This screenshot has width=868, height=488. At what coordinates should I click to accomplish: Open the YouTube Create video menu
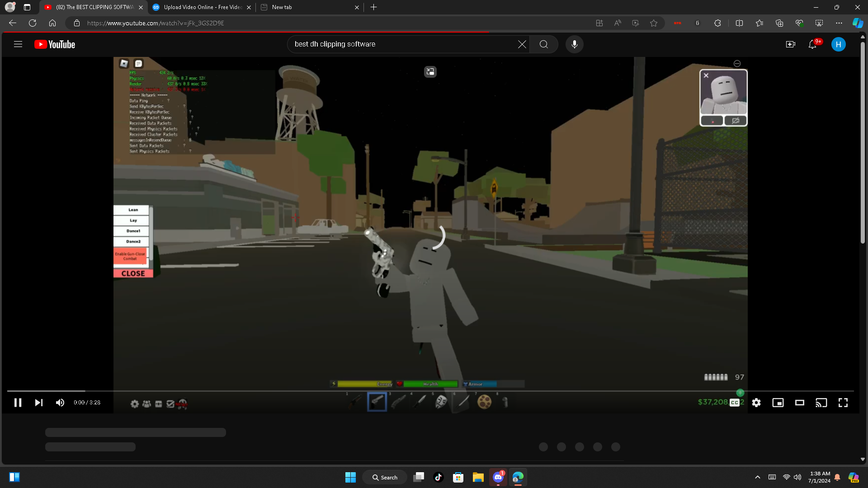pos(791,44)
